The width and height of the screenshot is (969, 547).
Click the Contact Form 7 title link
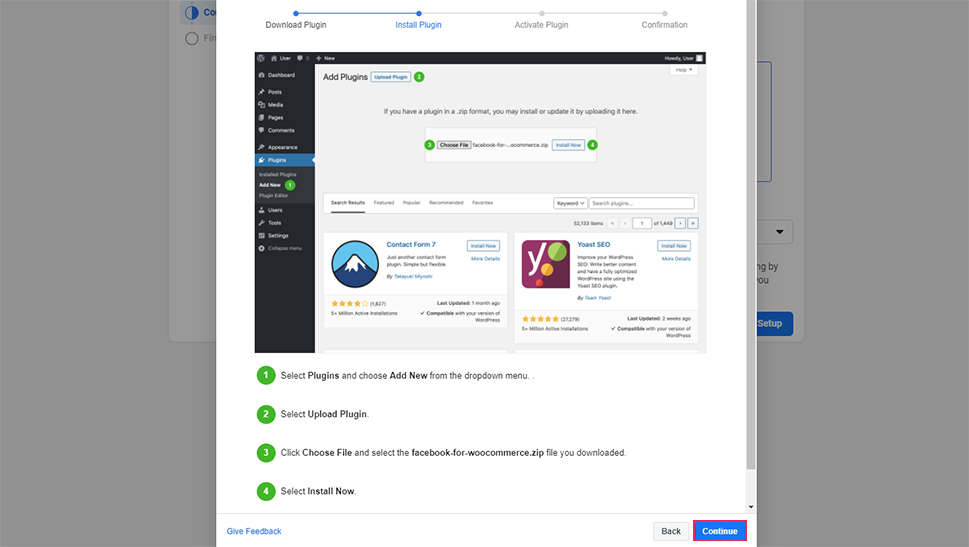411,244
